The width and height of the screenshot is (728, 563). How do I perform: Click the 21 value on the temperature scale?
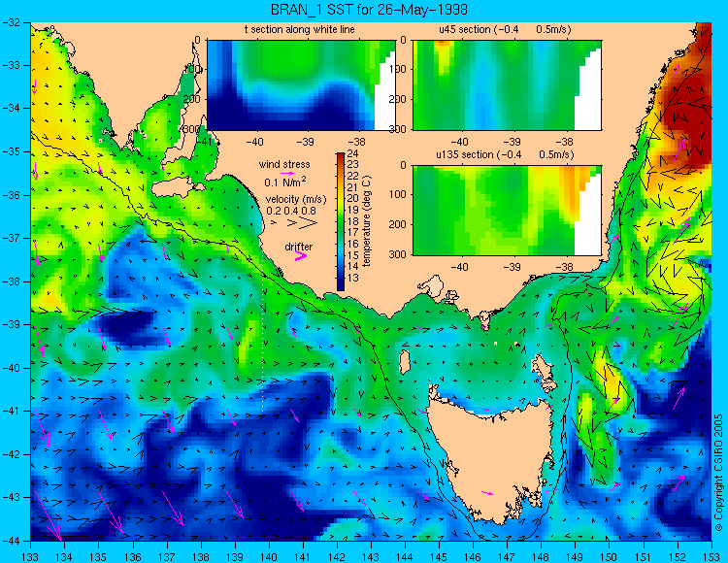point(353,187)
